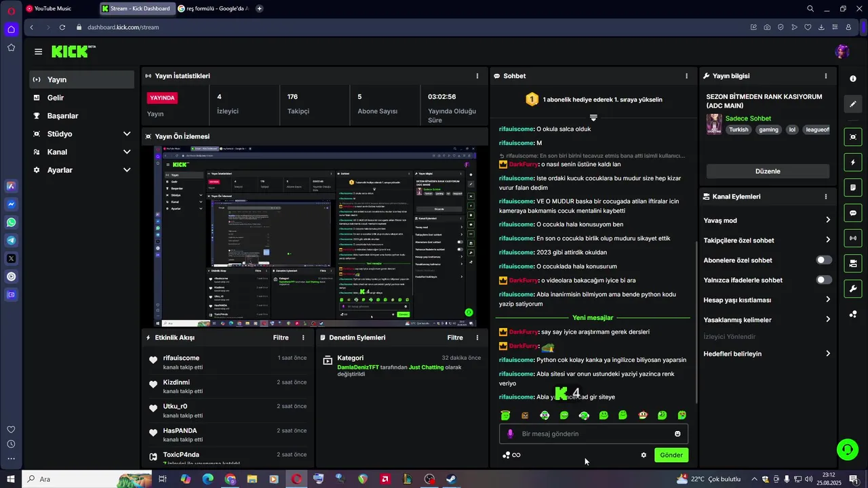868x488 pixels.
Task: Collapse the pinned gift banner with the chevron
Action: [593, 118]
